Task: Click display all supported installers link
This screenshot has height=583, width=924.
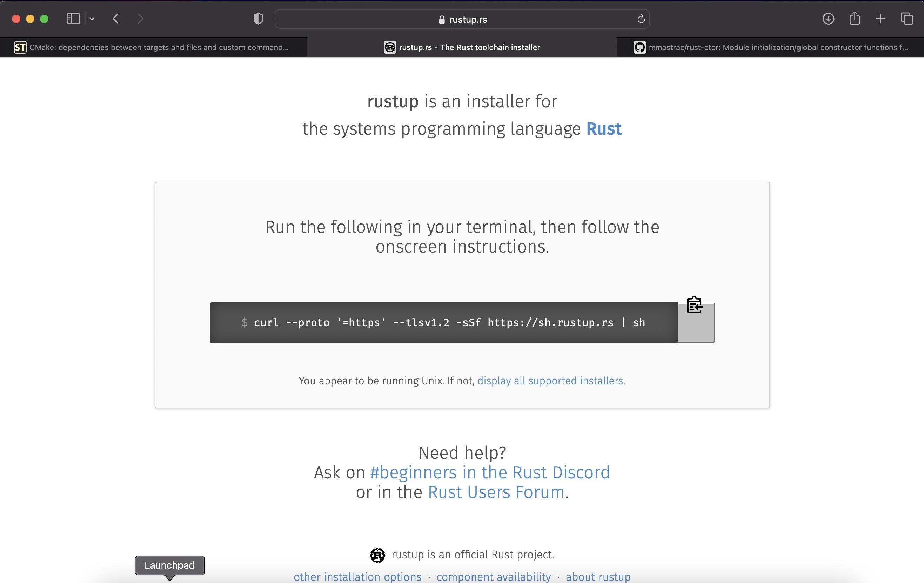Action: (x=549, y=381)
